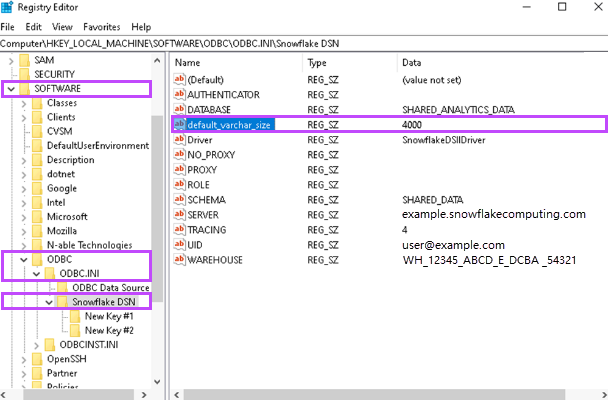This screenshot has height=400, width=608.
Task: Expand the Microsoft key arrow
Action: pos(24,217)
